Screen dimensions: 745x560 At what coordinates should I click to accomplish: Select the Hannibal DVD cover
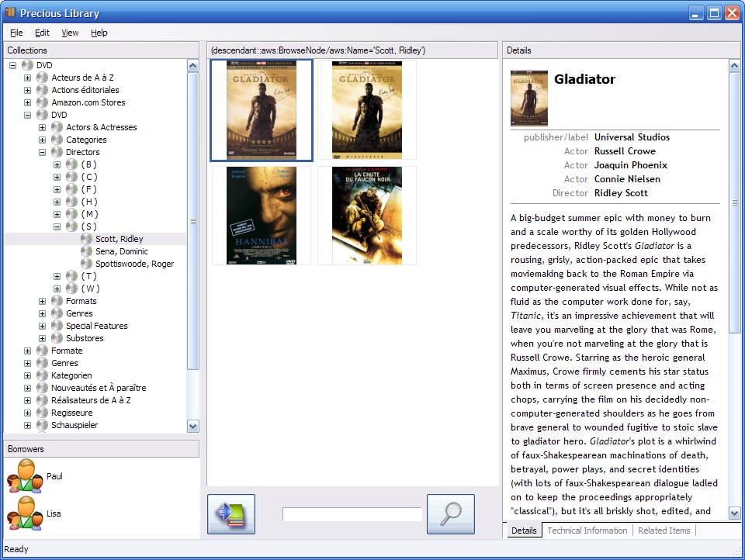click(x=262, y=216)
